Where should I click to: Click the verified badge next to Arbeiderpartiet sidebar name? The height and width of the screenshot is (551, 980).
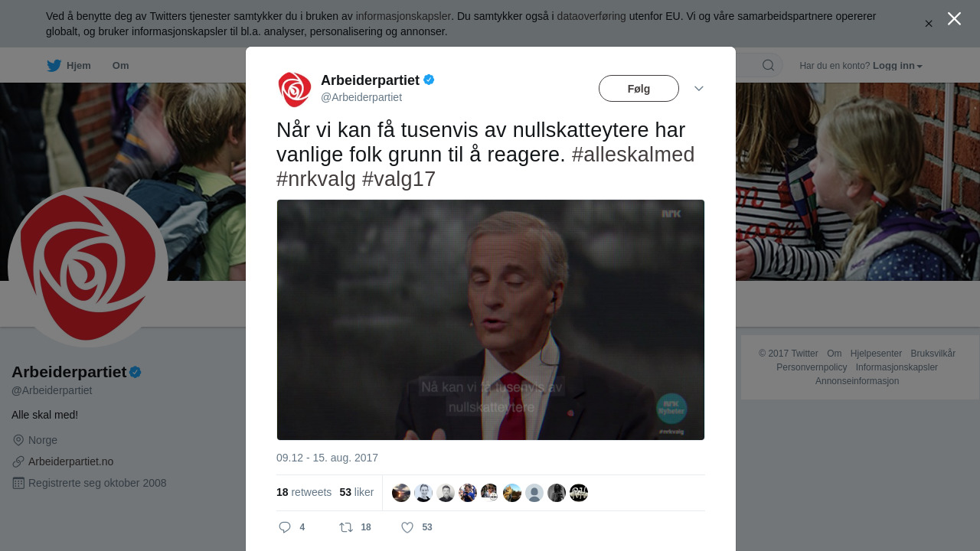[136, 372]
